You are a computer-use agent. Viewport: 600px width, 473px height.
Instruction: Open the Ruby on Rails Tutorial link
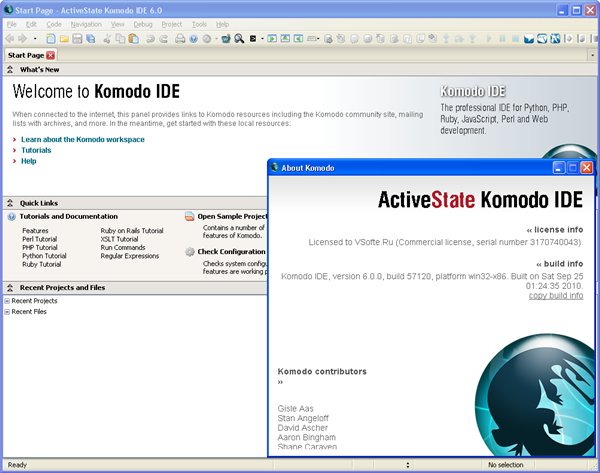click(x=132, y=231)
